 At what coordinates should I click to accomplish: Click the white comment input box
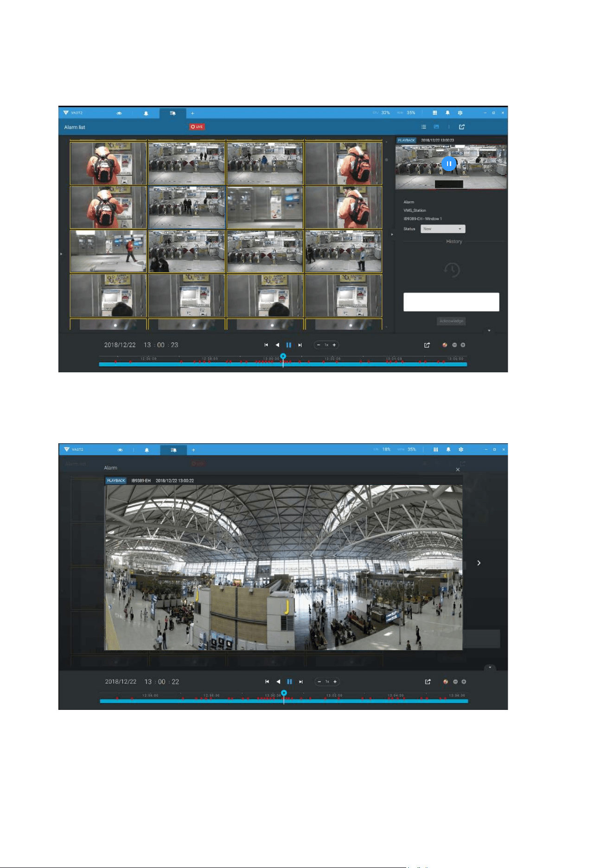coord(451,302)
